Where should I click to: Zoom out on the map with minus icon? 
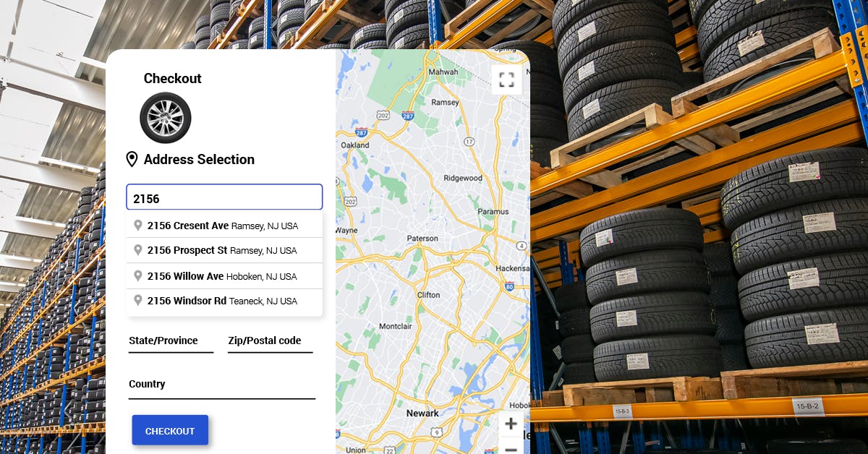(x=511, y=448)
